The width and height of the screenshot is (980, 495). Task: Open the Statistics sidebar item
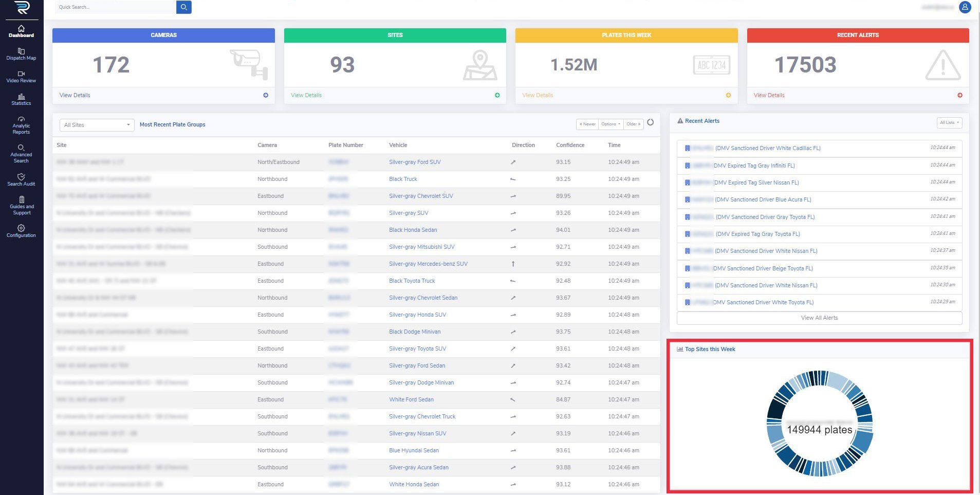tap(21, 99)
